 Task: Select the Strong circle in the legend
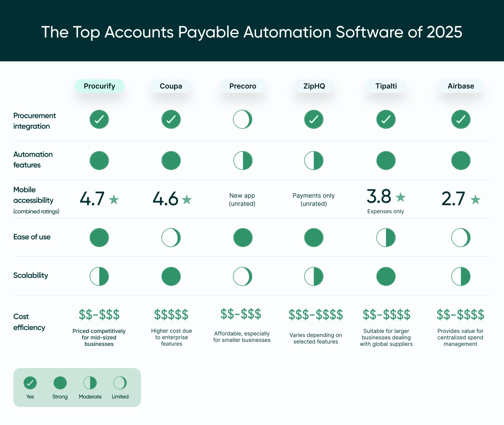60,383
